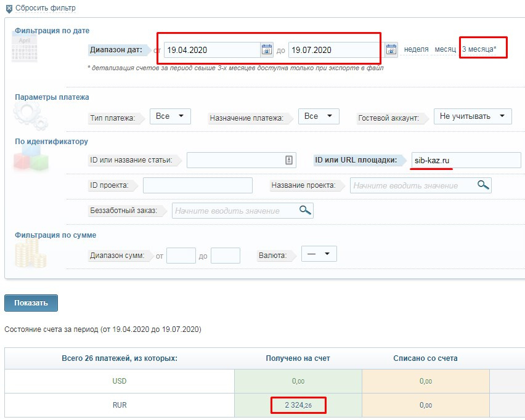Focus the end date field 19.07.2020
This screenshot has height=420, width=525.
[x=336, y=50]
